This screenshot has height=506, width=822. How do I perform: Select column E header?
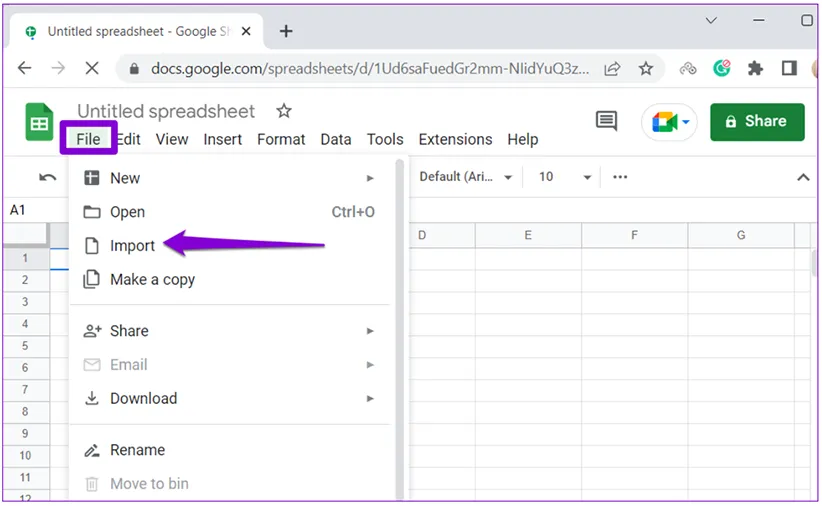(x=527, y=235)
